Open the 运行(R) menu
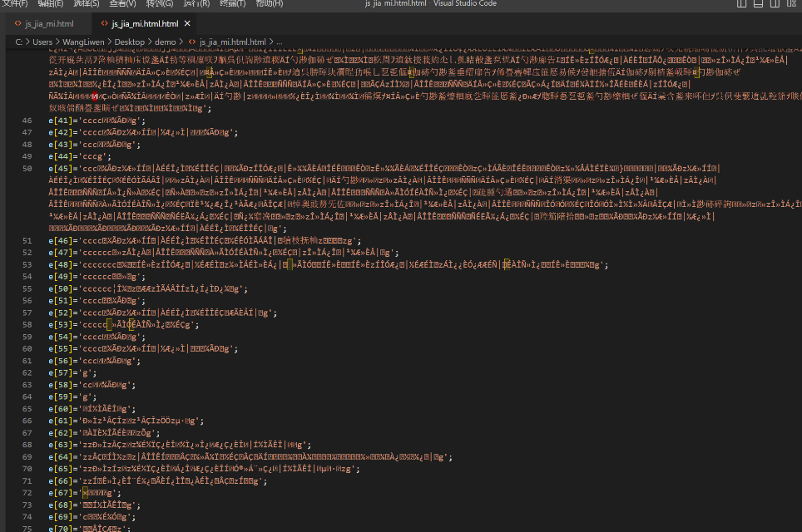802x532 pixels. pyautogui.click(x=196, y=3)
